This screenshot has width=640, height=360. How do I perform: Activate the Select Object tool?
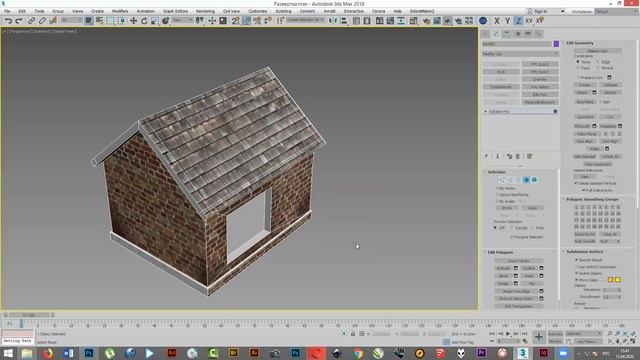[89, 20]
